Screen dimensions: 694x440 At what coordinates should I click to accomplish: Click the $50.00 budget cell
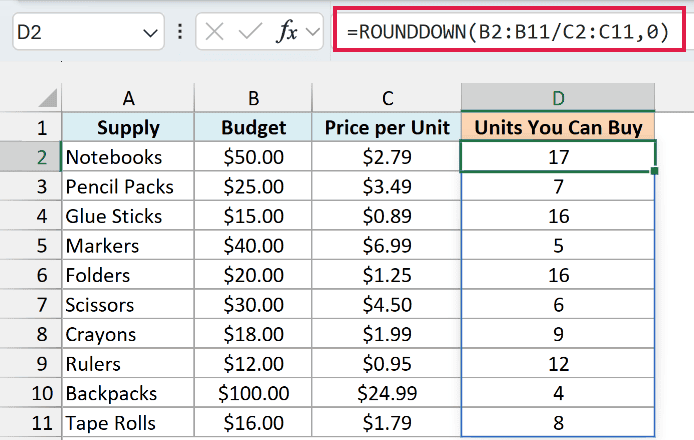coord(253,157)
